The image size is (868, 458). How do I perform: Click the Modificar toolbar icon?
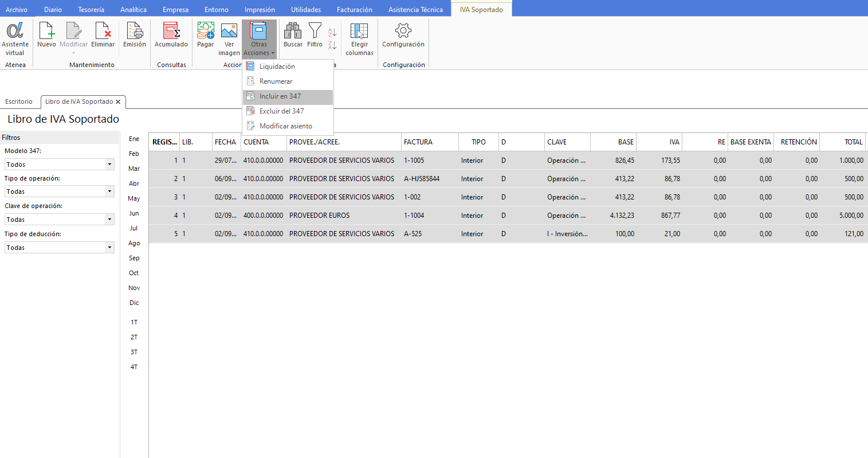73,38
